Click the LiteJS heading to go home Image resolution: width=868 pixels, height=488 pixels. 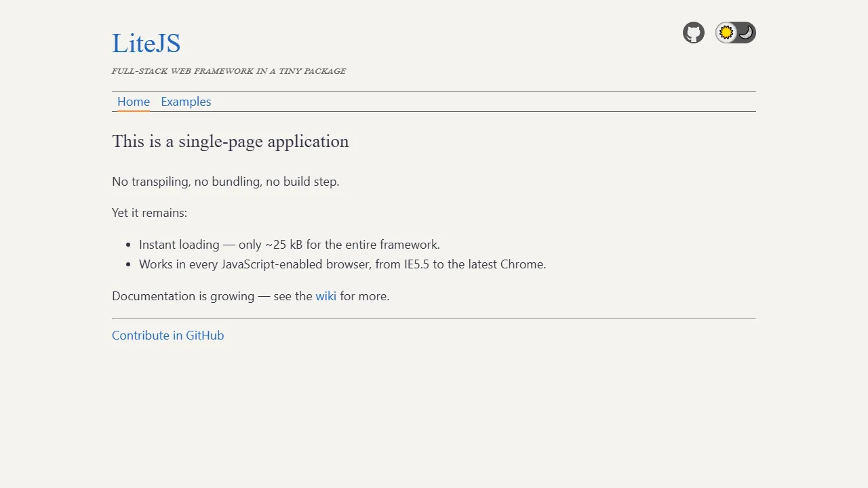146,43
